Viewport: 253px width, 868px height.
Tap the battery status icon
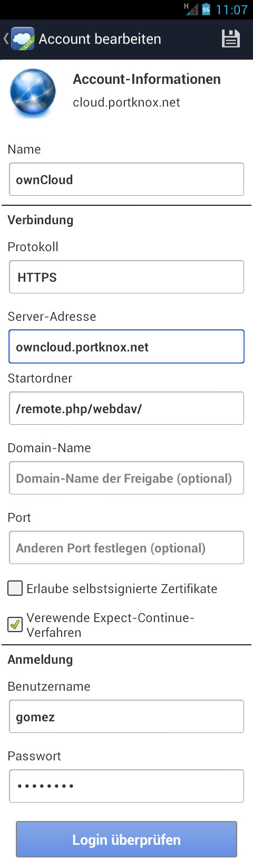(x=206, y=9)
